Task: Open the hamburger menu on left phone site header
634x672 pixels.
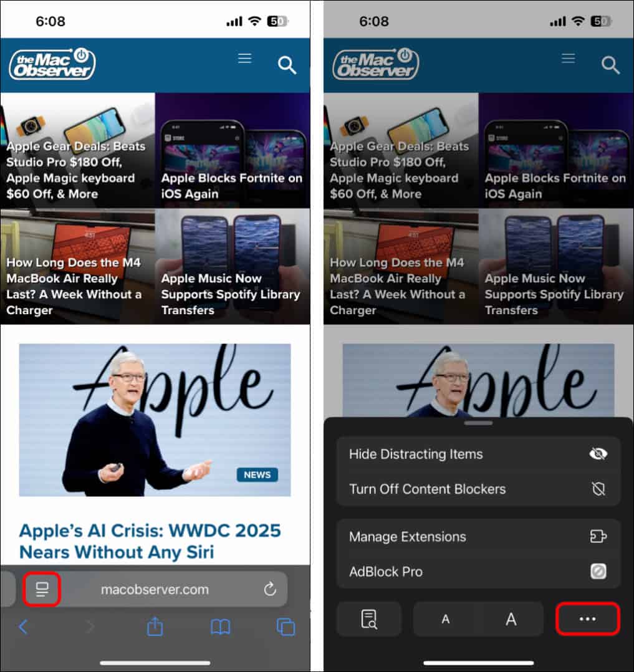Action: pos(245,59)
